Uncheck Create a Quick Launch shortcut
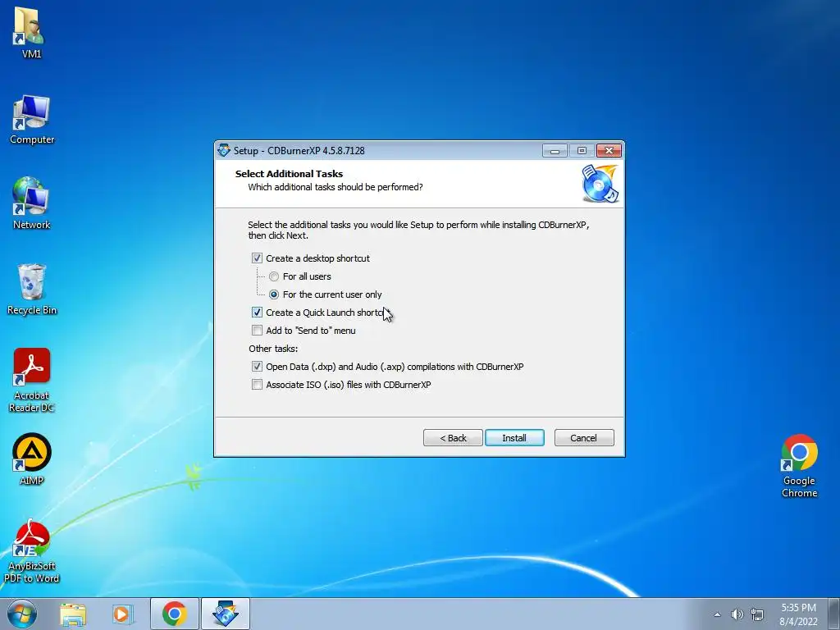 [x=257, y=313]
